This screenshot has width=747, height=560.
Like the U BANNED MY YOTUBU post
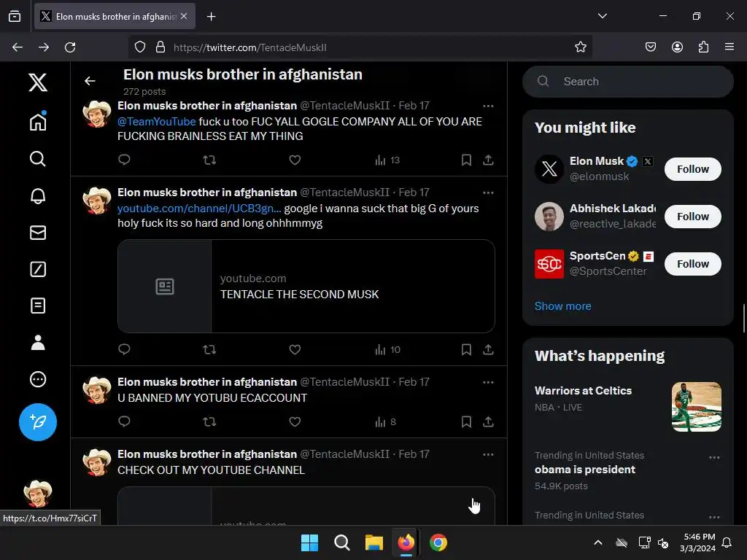(x=295, y=422)
